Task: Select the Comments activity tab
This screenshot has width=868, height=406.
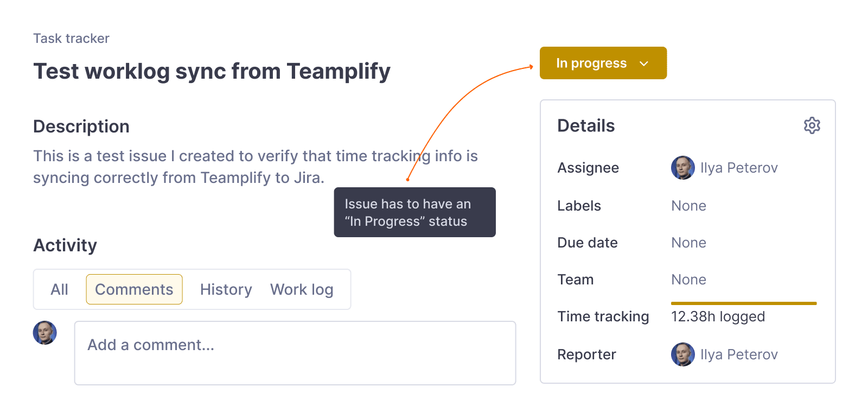Action: click(134, 289)
